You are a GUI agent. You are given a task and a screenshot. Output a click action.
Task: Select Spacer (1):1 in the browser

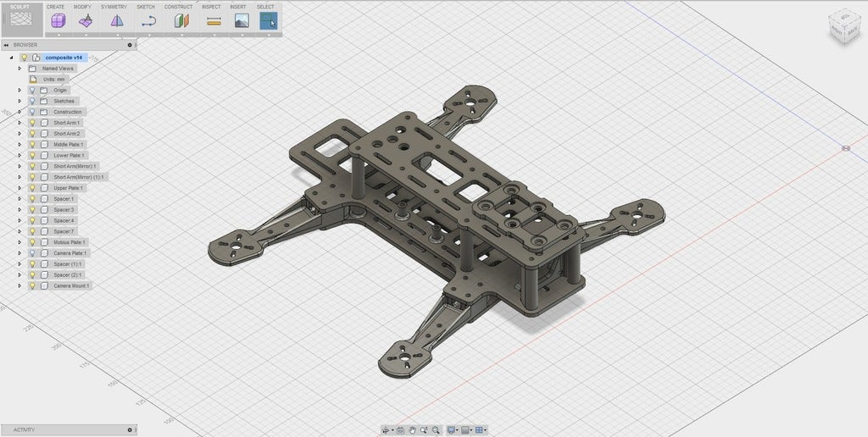click(68, 264)
